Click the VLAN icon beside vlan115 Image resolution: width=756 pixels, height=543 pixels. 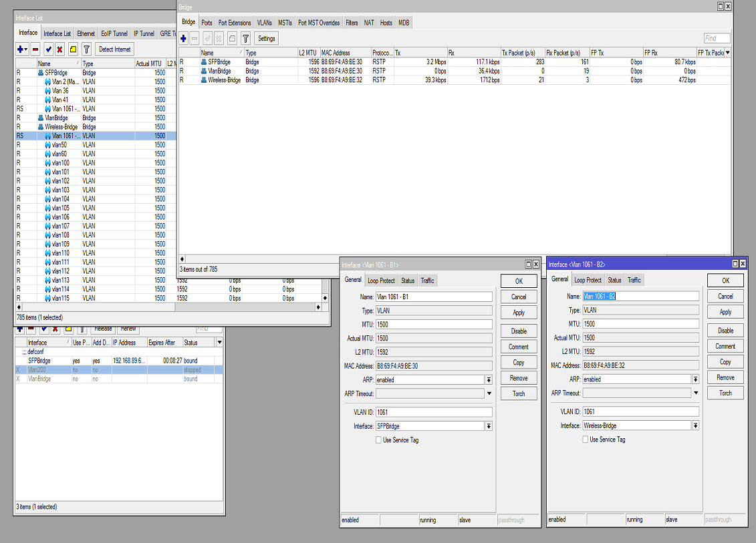(47, 299)
